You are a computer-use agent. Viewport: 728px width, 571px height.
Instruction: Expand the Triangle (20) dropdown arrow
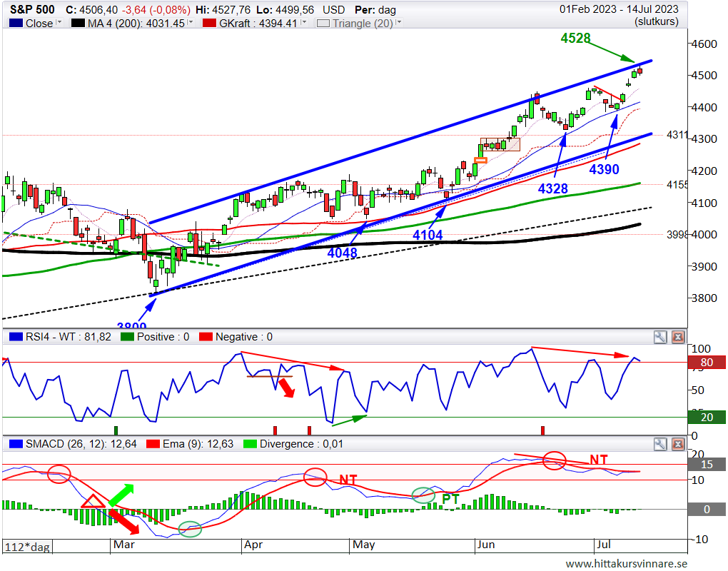pyautogui.click(x=398, y=22)
